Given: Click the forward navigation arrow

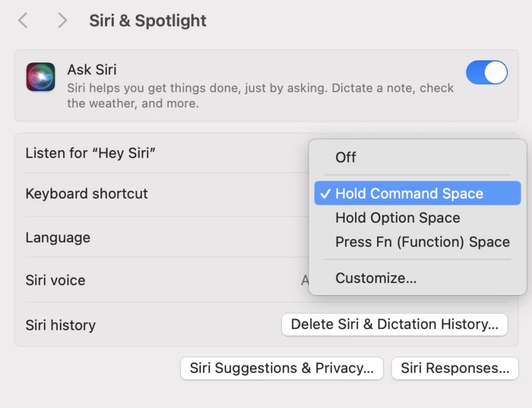Looking at the screenshot, I should click(62, 21).
